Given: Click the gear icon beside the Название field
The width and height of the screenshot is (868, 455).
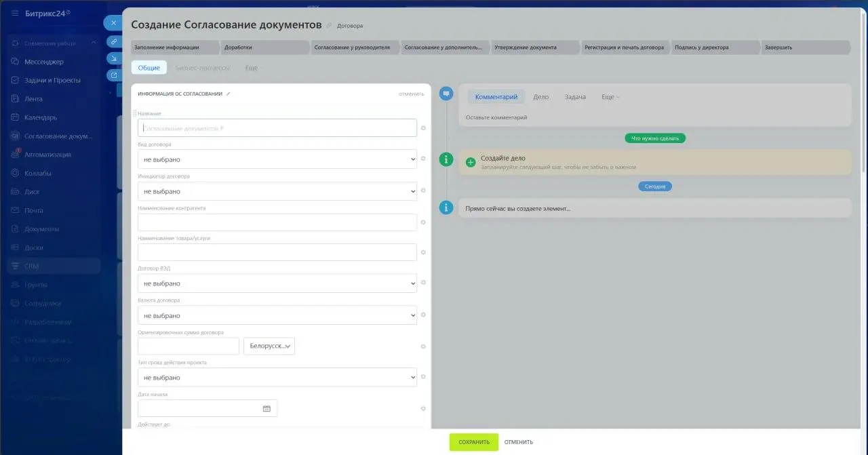Looking at the screenshot, I should [x=423, y=128].
